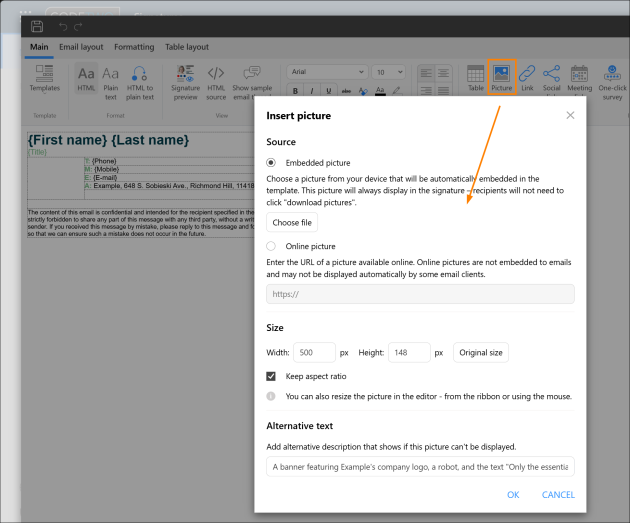Click the Picture ribbon button

tap(502, 77)
